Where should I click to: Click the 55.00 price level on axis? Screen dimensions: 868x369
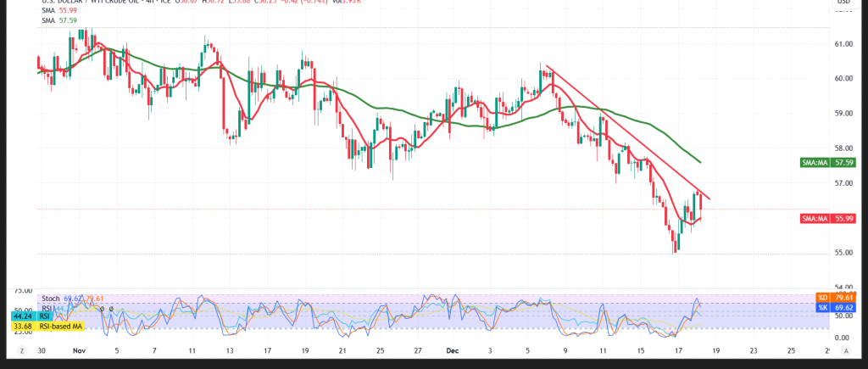pos(843,253)
